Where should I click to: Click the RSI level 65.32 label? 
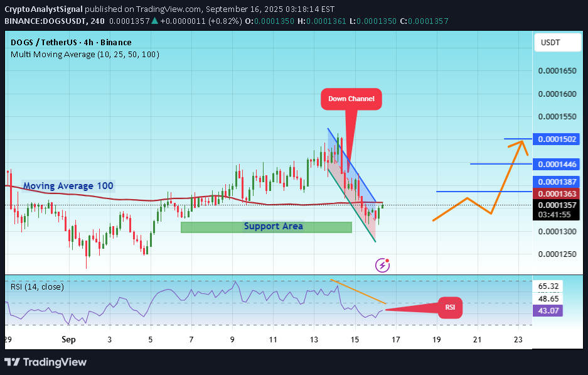(x=548, y=286)
